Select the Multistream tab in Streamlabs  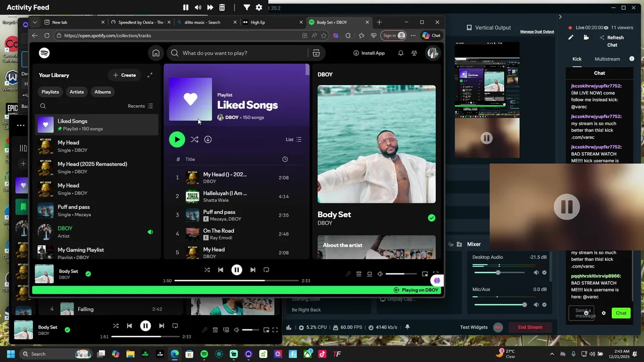pyautogui.click(x=607, y=59)
